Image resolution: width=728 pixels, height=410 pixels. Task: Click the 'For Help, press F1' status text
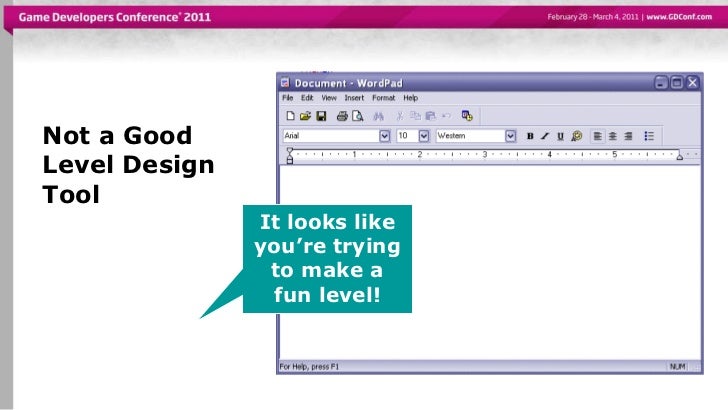309,367
